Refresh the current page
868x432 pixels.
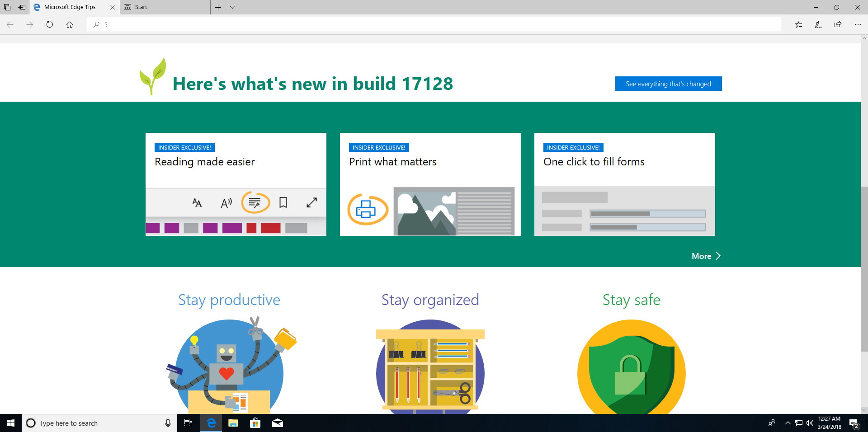click(50, 24)
